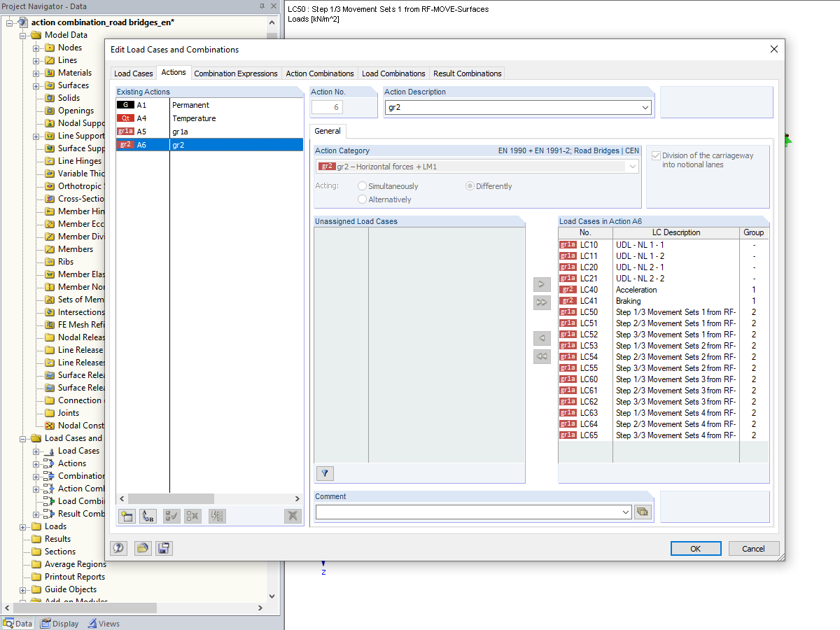Open the Action Description dropdown
Viewport: 840px width, 630px height.
click(645, 108)
